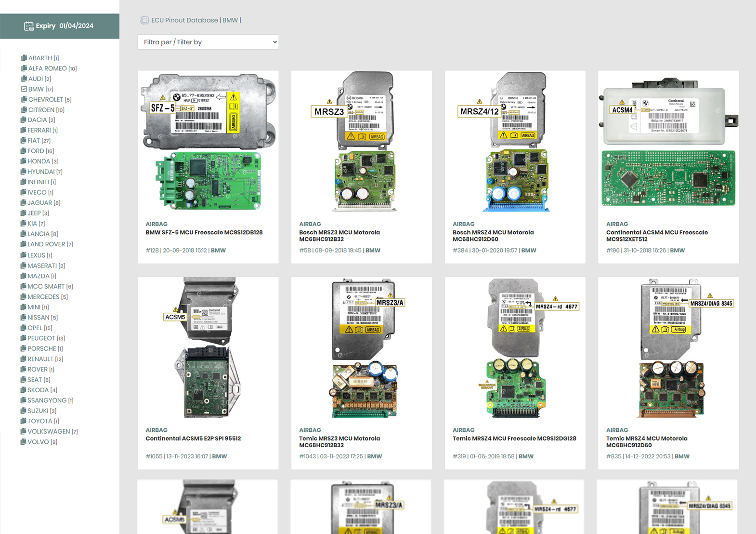Open BMW SFZ-5 MCU Freescale MC9S12DB128 title

point(204,232)
